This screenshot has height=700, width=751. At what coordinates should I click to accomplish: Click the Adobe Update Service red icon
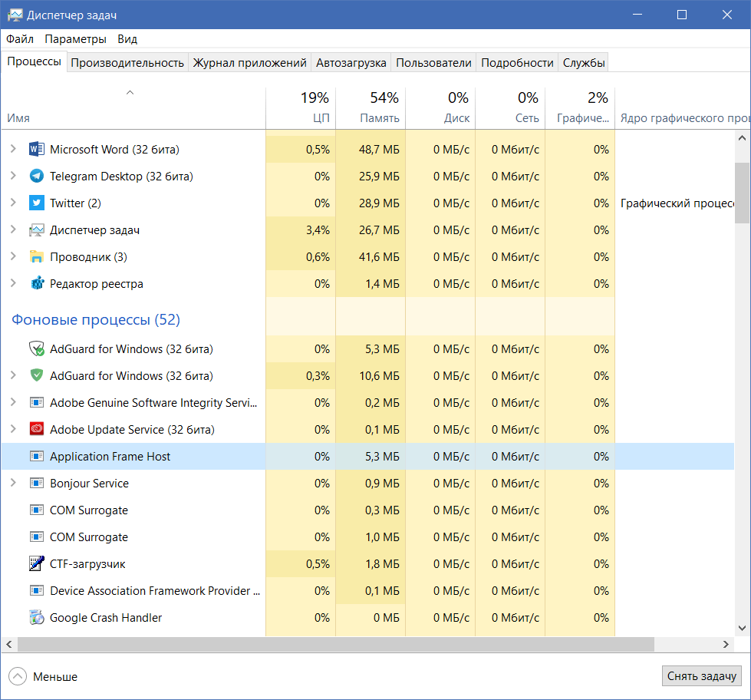37,429
